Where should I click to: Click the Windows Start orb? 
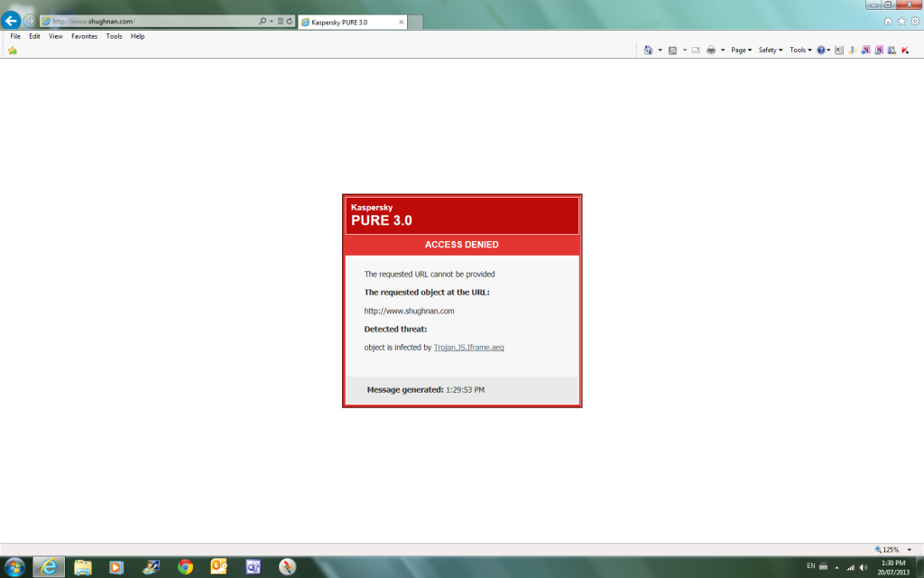[x=14, y=567]
